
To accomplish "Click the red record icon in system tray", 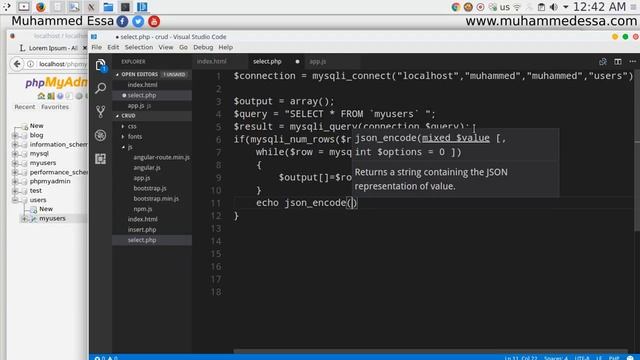I will pyautogui.click(x=480, y=7).
